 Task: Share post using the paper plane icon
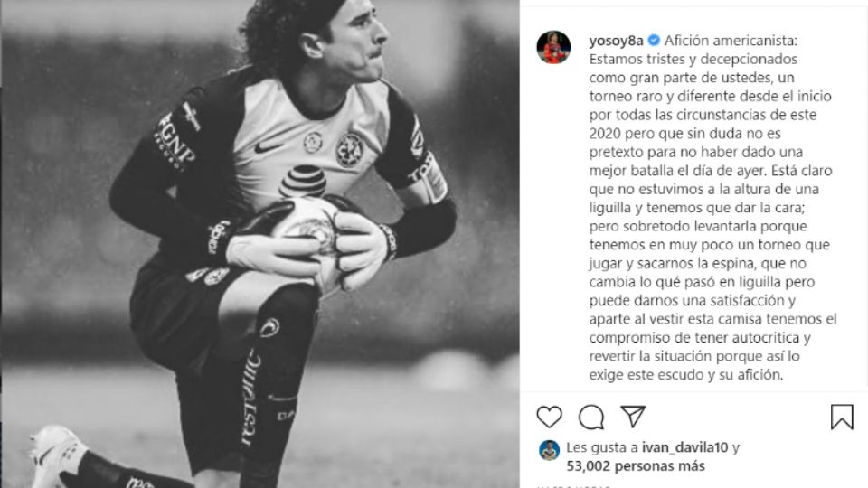pos(633,417)
